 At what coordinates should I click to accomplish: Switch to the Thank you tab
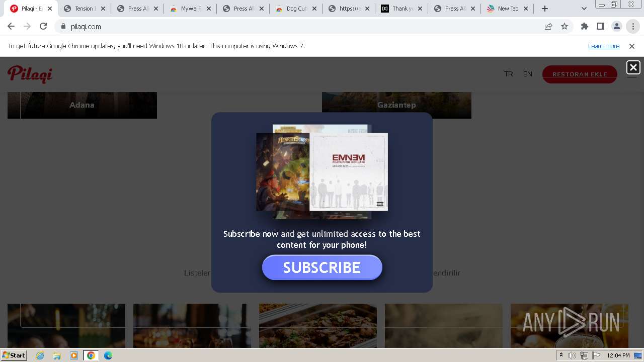coord(403,9)
